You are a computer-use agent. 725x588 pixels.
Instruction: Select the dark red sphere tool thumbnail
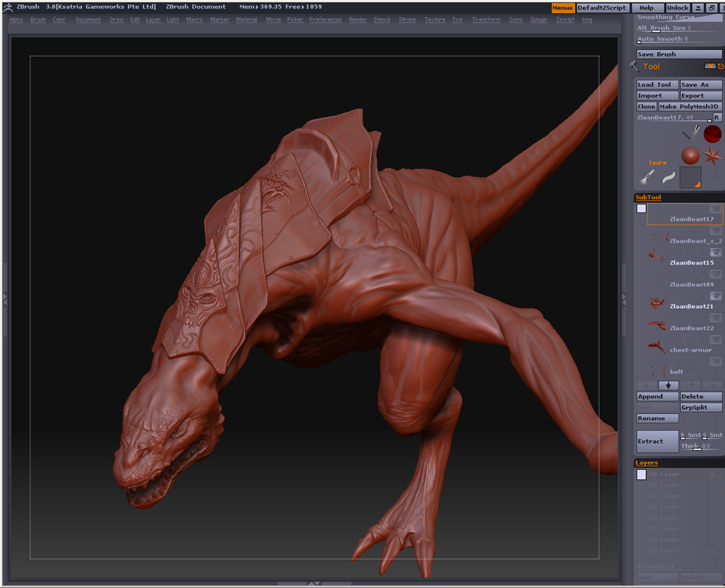pos(713,134)
